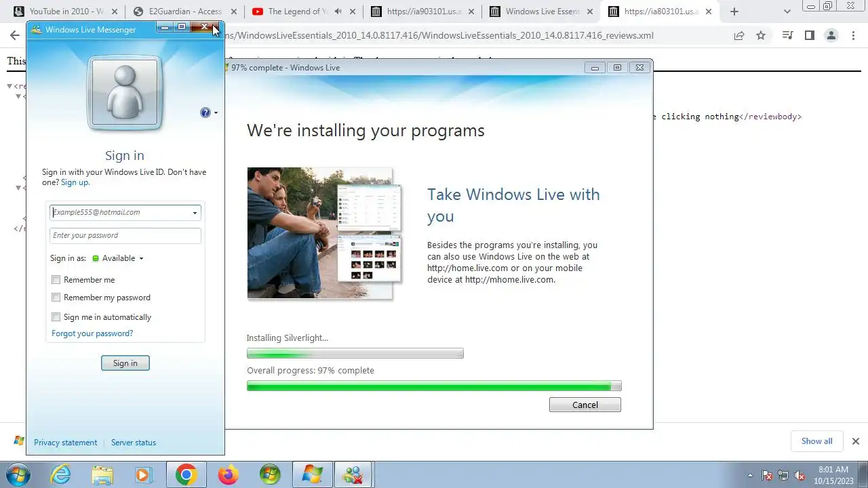Image resolution: width=868 pixels, height=488 pixels.
Task: Open Windows Explorer folder taskbar icon
Action: coord(102,474)
